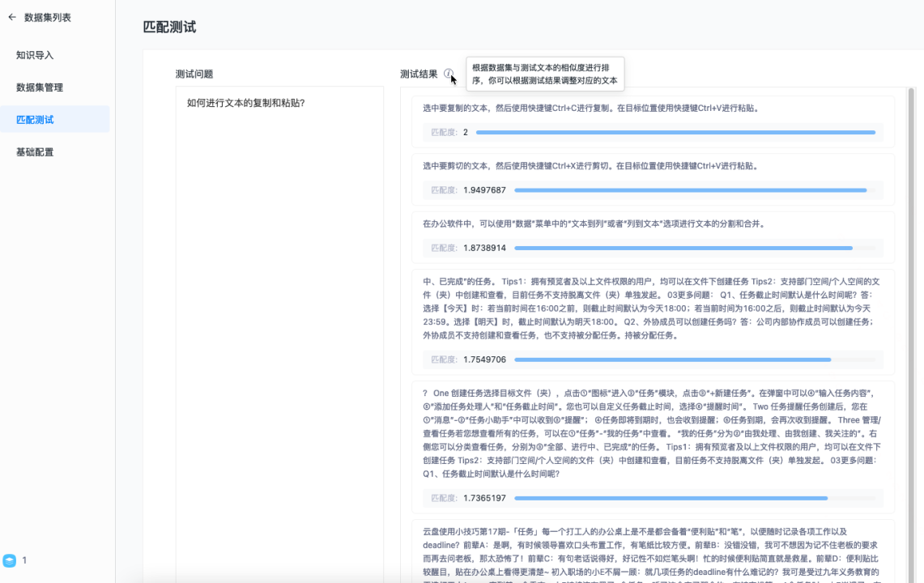Screen dimensions: 924x583
Task: Click the results list vertical scrollbar
Action: [911, 334]
